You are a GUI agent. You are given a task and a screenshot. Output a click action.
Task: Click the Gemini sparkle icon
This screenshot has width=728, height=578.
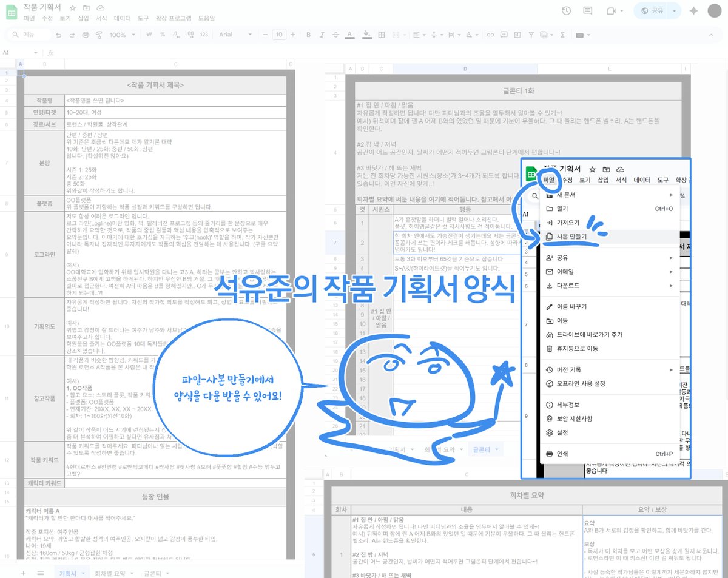tap(693, 11)
